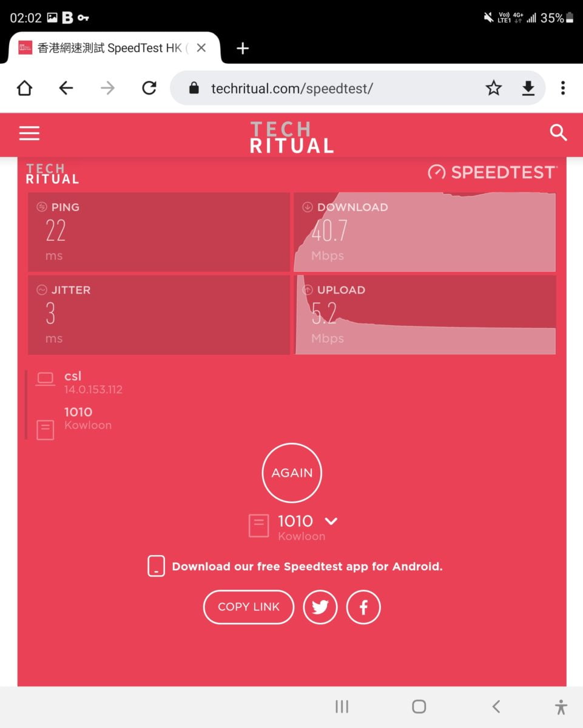Share result via Facebook icon
This screenshot has width=583, height=728.
(363, 607)
